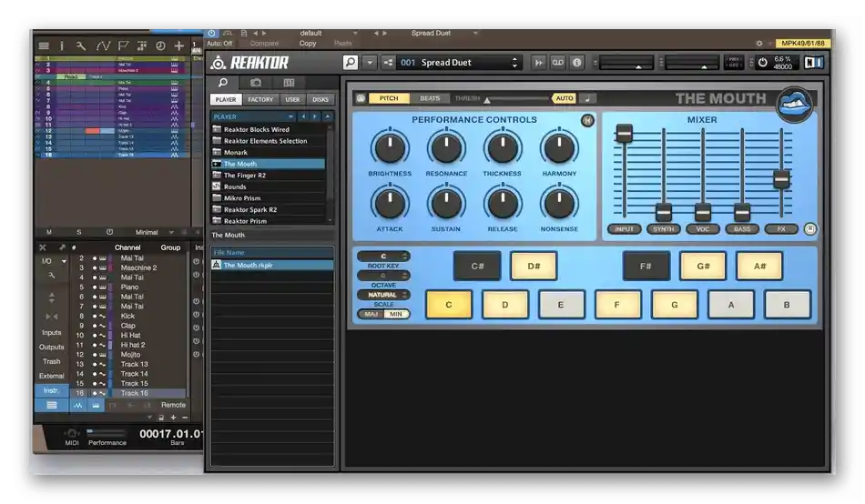Toggle the AUTO threshold button
865x504 pixels.
[x=564, y=98]
